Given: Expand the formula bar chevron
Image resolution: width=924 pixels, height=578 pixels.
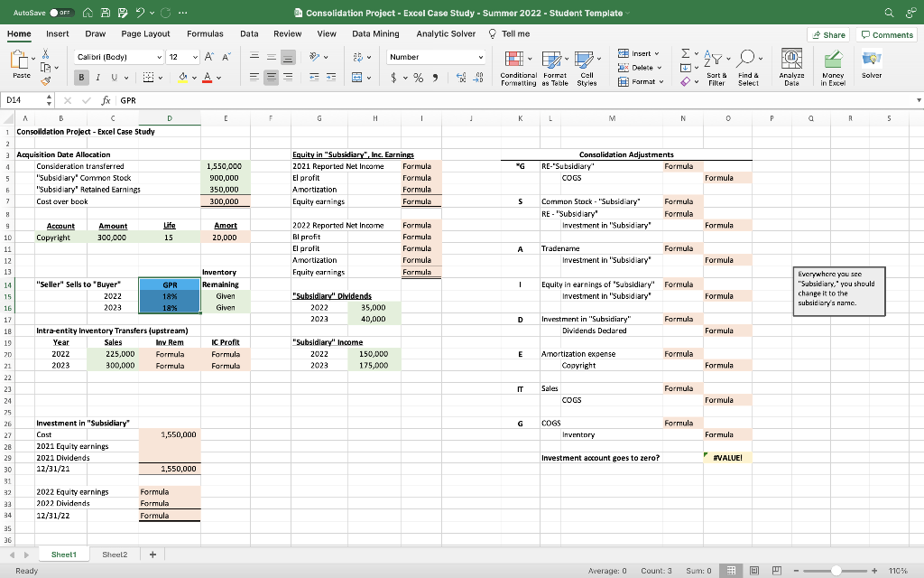Looking at the screenshot, I should [x=919, y=100].
